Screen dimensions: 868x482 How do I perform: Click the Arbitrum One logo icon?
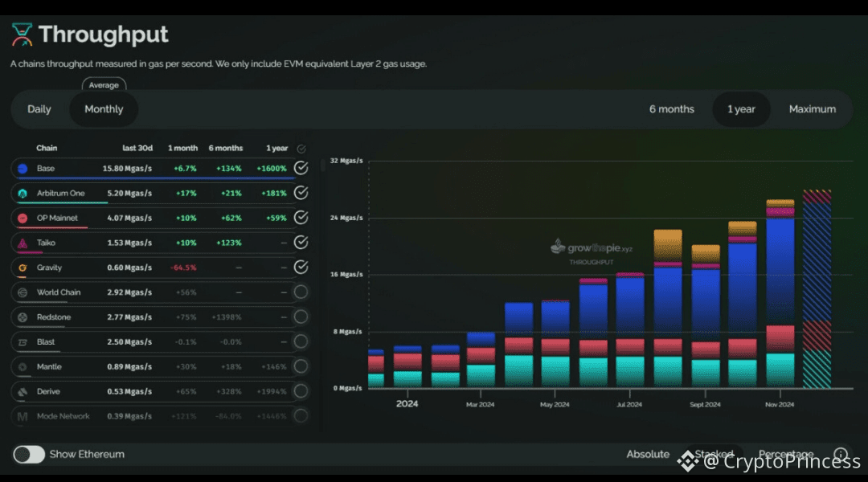[23, 193]
